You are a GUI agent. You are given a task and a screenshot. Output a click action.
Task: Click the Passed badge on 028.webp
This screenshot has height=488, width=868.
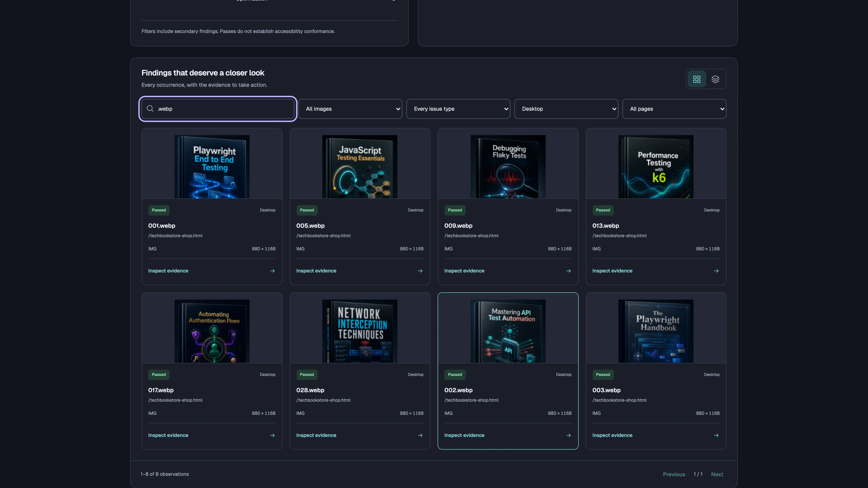click(x=307, y=375)
